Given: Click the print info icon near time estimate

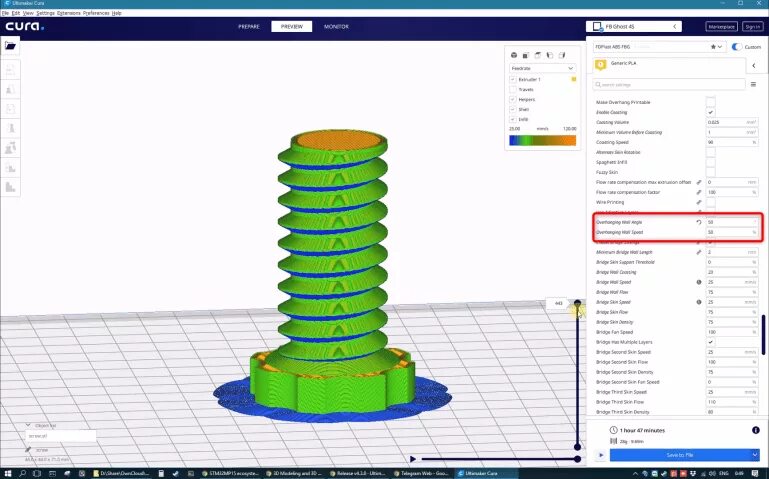Looking at the screenshot, I should 755,430.
